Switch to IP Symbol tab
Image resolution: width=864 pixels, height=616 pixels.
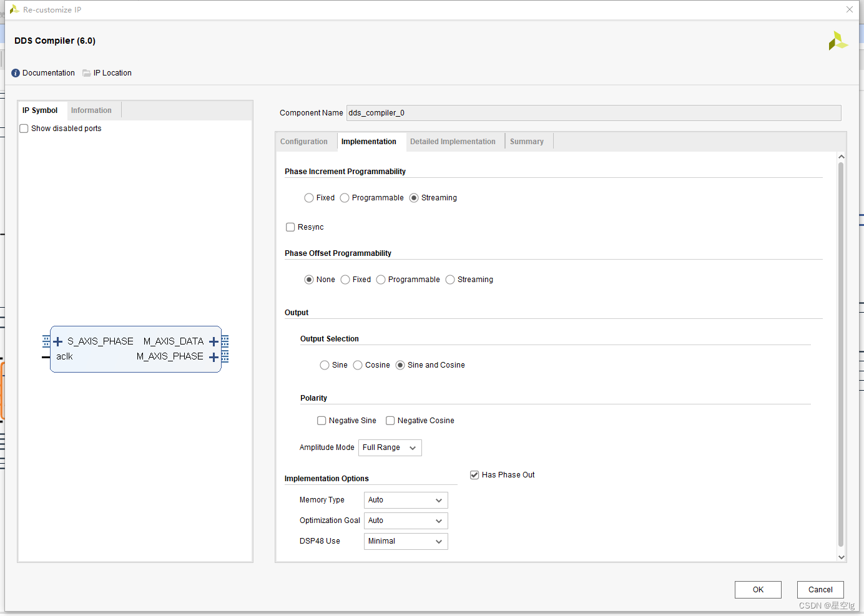coord(40,110)
